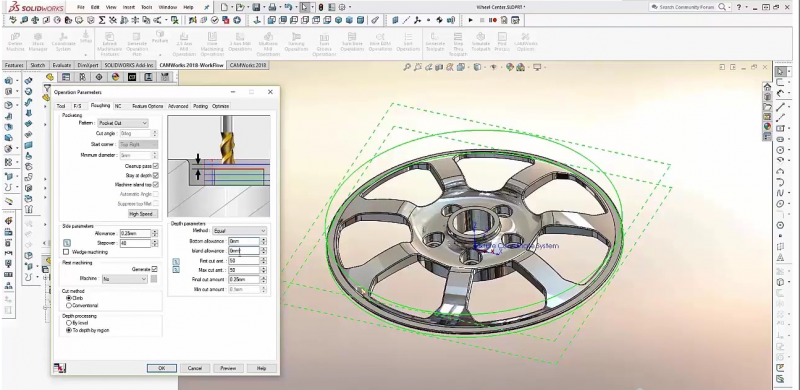Open the Tools menu
The width and height of the screenshot is (800, 390).
(146, 7)
